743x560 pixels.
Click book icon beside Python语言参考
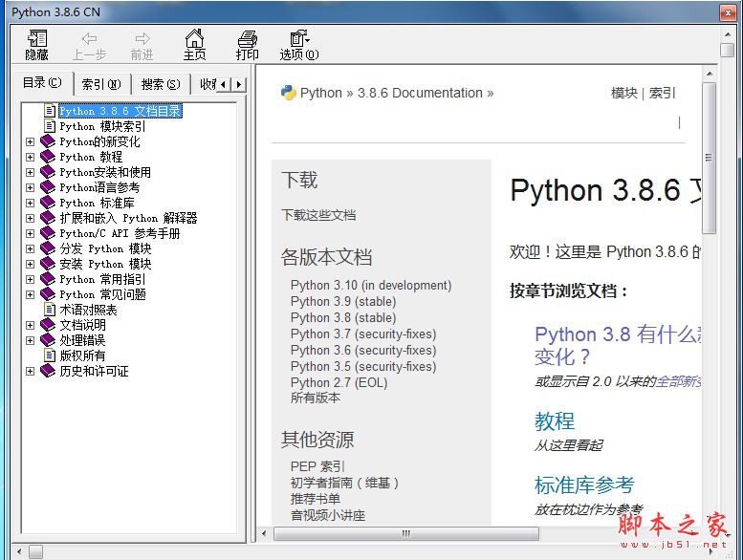point(48,187)
